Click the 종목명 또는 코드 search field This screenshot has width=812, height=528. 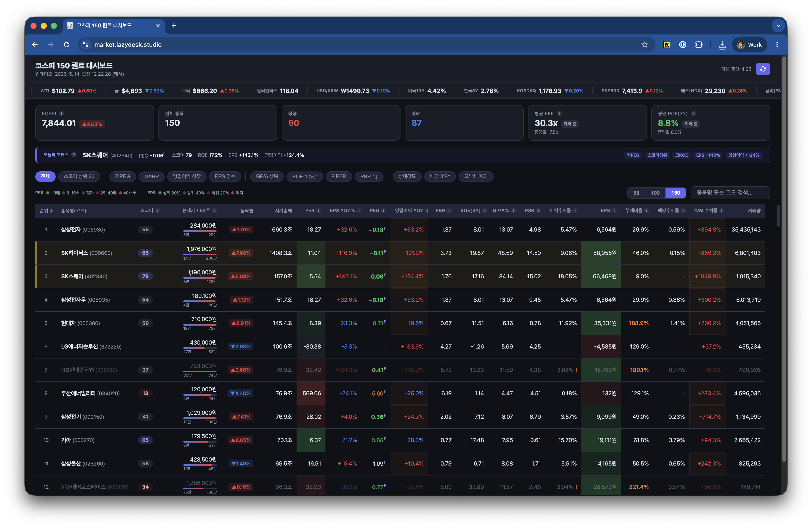point(730,193)
